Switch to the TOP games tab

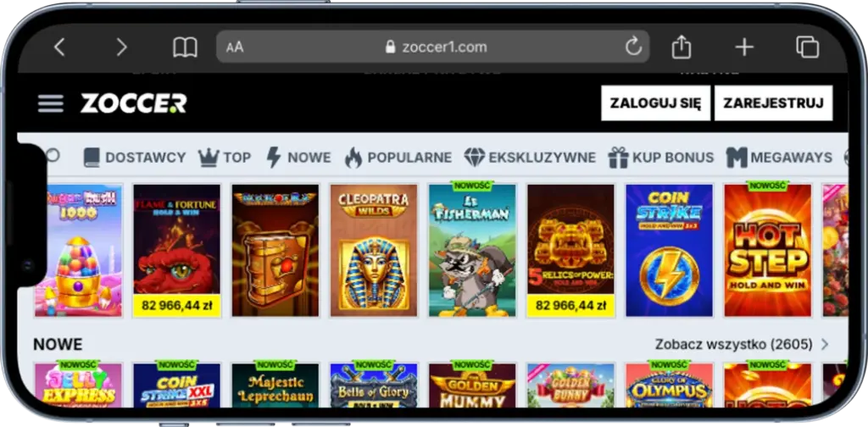click(225, 158)
